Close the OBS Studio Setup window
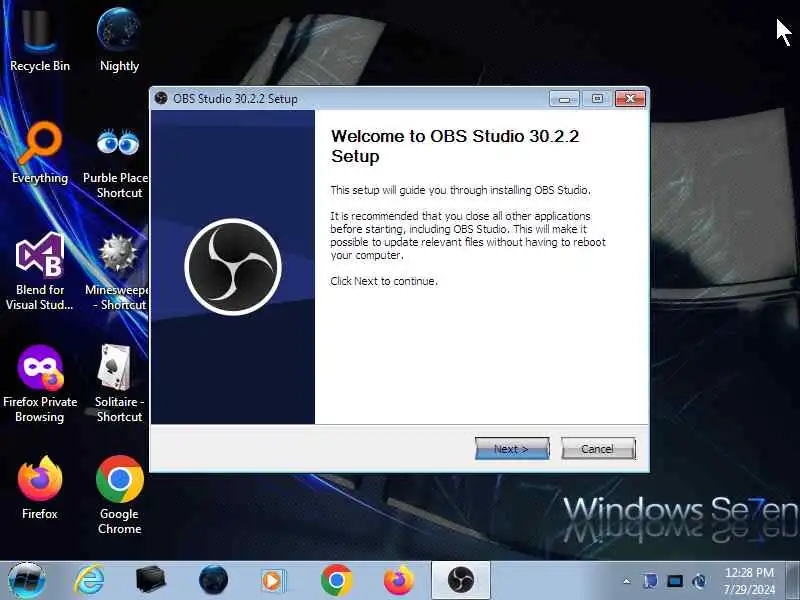800x600 pixels. 631,98
